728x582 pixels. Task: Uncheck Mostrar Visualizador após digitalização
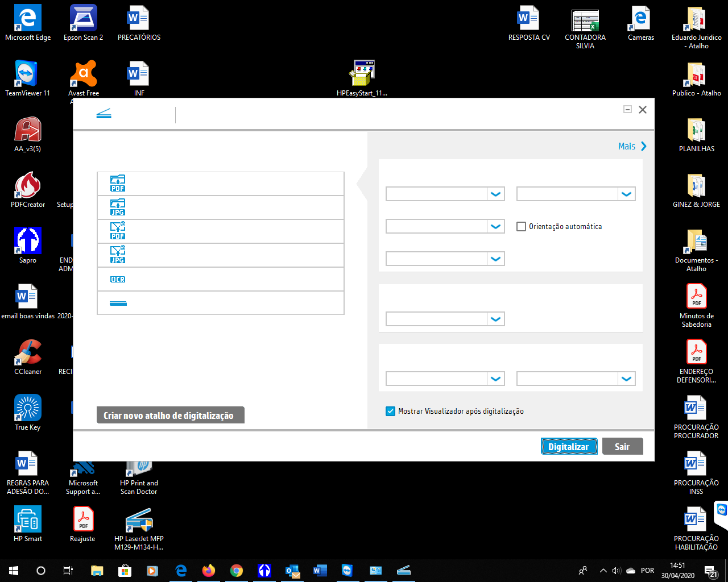pyautogui.click(x=390, y=411)
